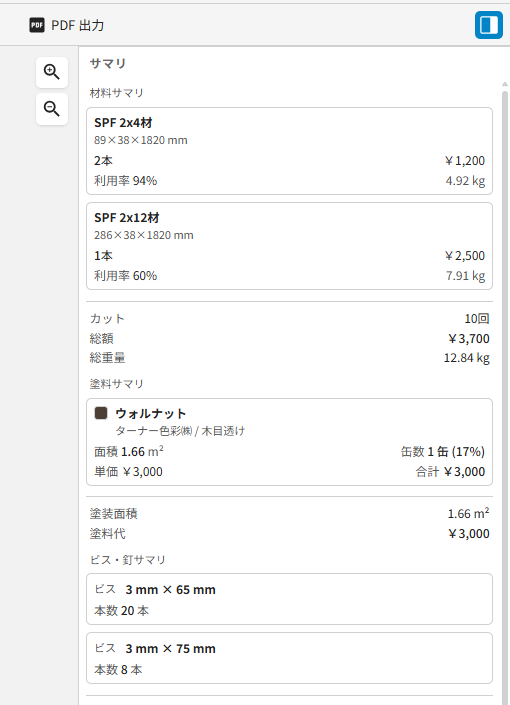Toggle the blue side panel layout button
The image size is (510, 705).
click(489, 25)
